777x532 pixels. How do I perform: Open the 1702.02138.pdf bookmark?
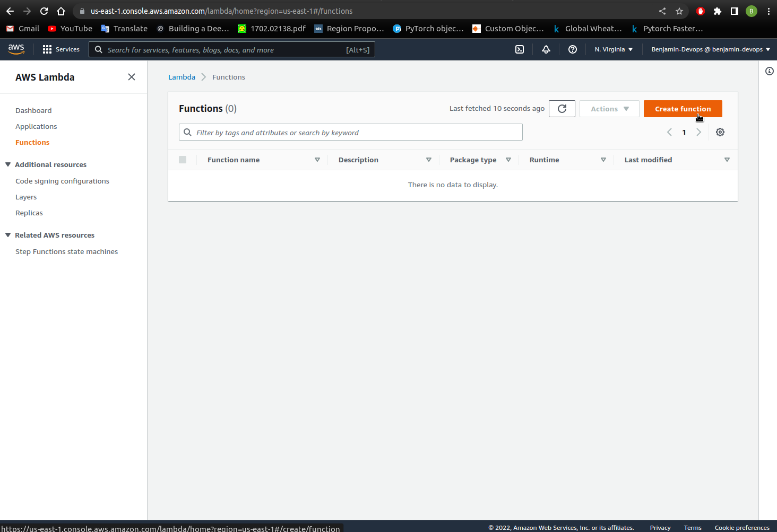tap(272, 29)
